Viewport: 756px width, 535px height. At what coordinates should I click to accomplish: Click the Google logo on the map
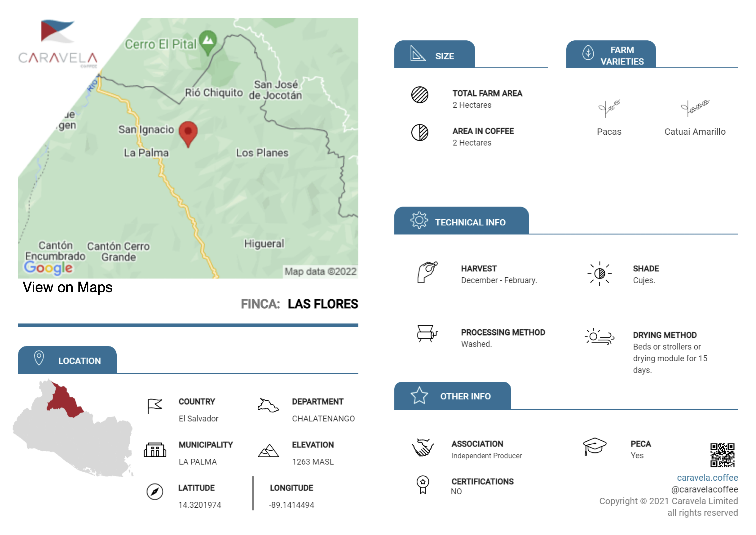[49, 268]
